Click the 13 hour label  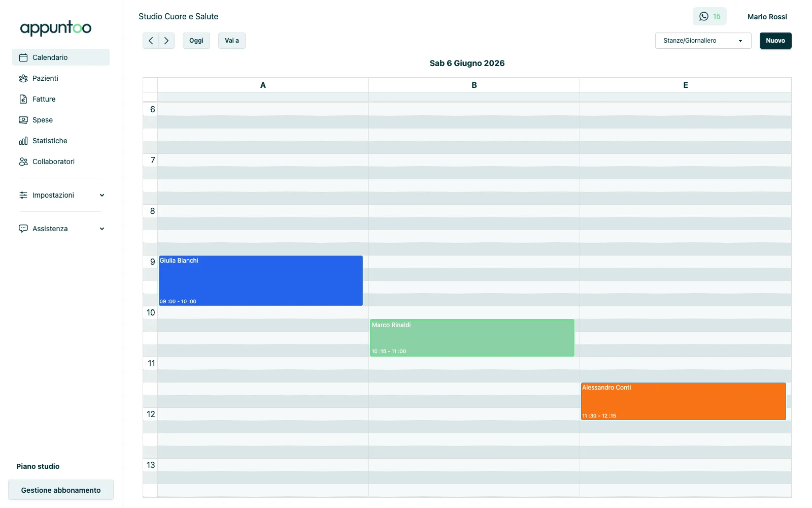click(x=151, y=465)
